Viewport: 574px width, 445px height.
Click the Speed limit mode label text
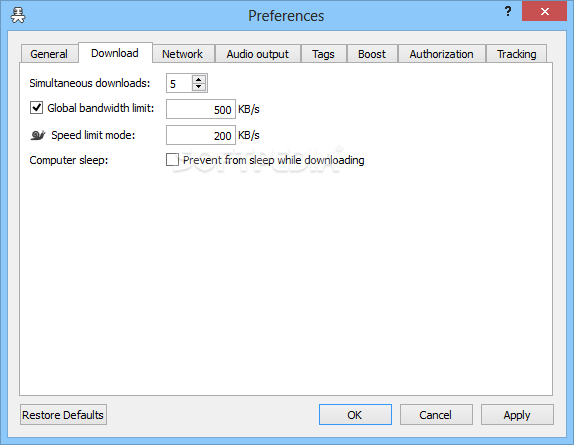93,135
